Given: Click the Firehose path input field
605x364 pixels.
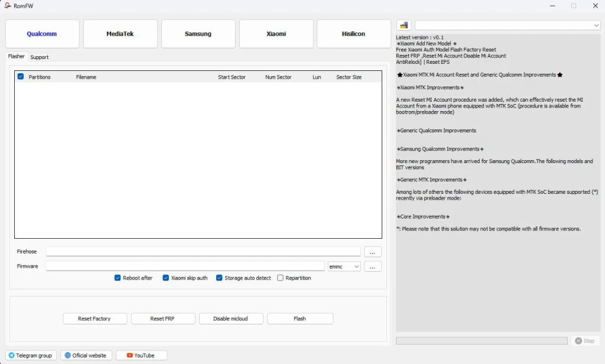Looking at the screenshot, I should click(203, 252).
